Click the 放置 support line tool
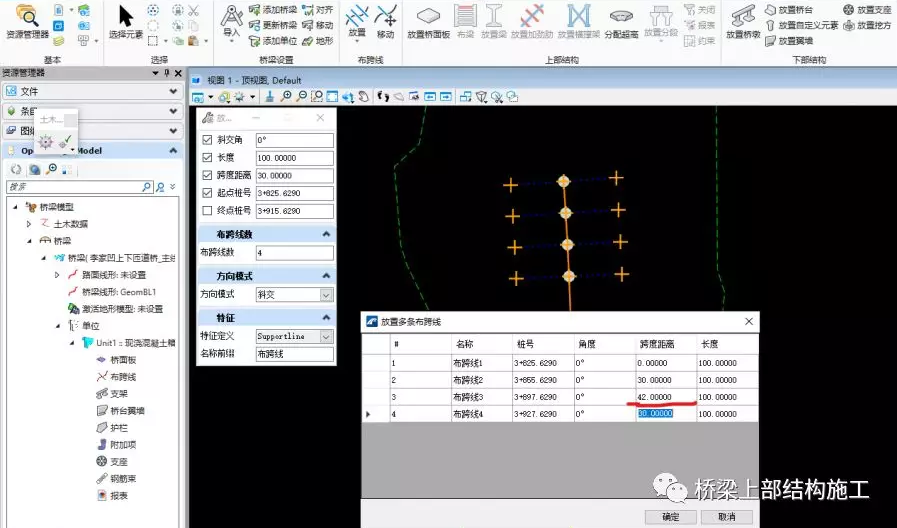The height and width of the screenshot is (528, 897). pyautogui.click(x=357, y=22)
